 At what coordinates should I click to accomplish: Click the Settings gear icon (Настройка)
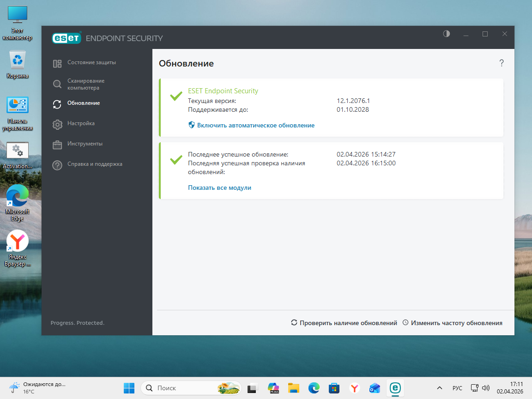click(57, 124)
